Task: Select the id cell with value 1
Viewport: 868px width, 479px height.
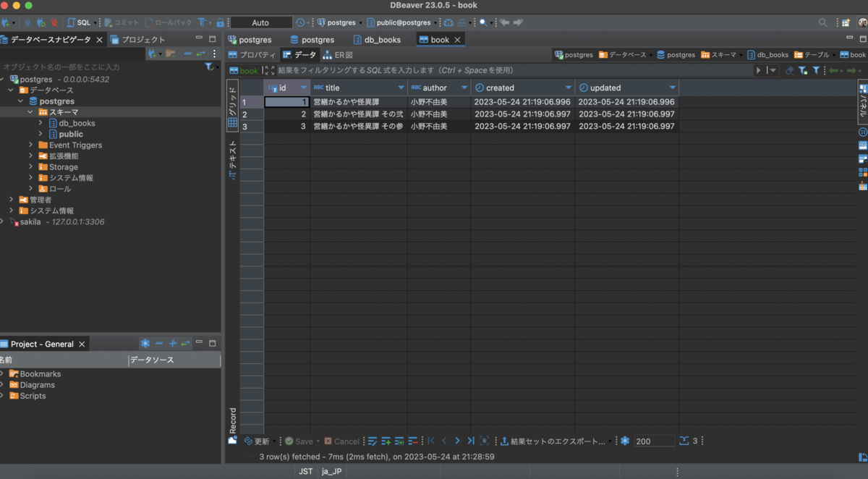Action: (x=286, y=102)
